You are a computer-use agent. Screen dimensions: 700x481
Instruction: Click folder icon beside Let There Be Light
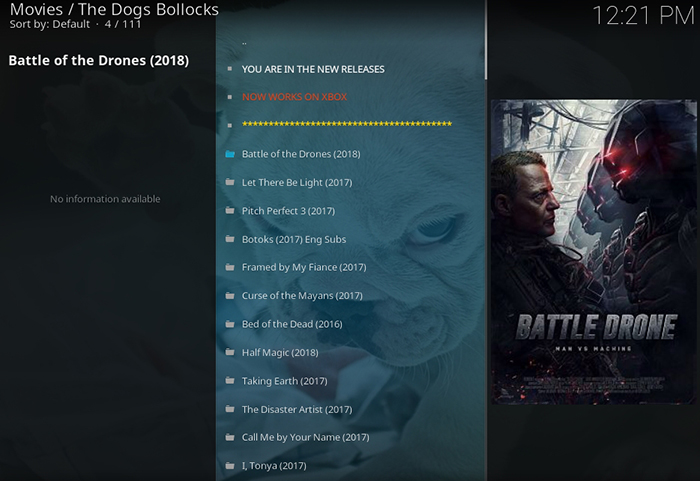tap(230, 182)
